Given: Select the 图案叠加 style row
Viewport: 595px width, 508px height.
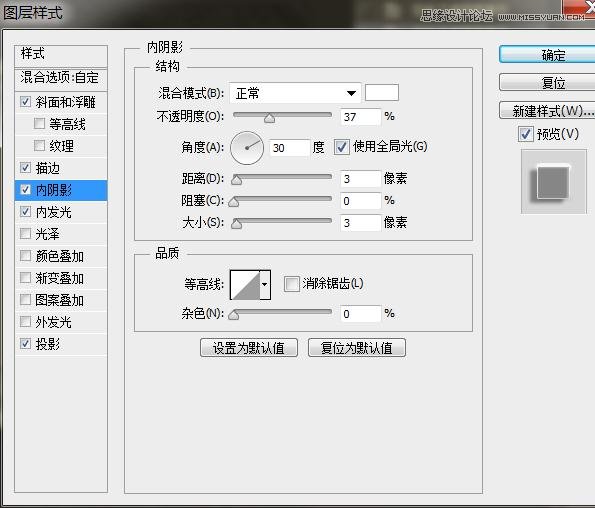Looking at the screenshot, I should point(61,299).
